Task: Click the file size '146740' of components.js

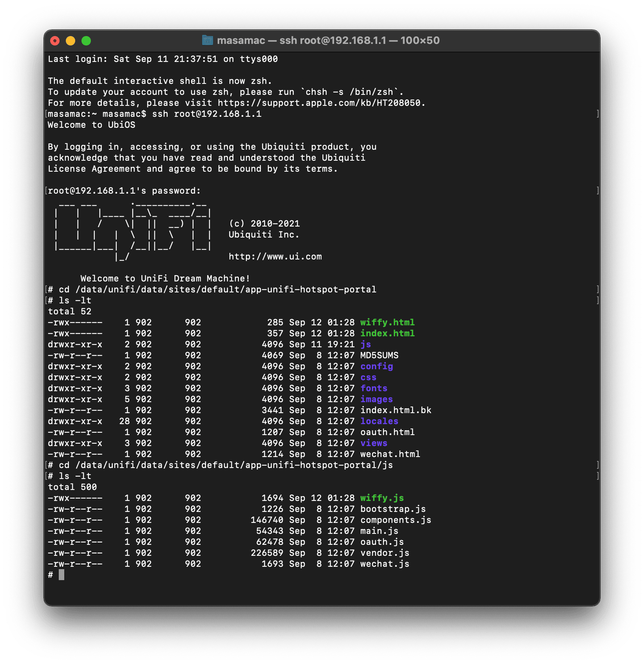Action: [267, 520]
